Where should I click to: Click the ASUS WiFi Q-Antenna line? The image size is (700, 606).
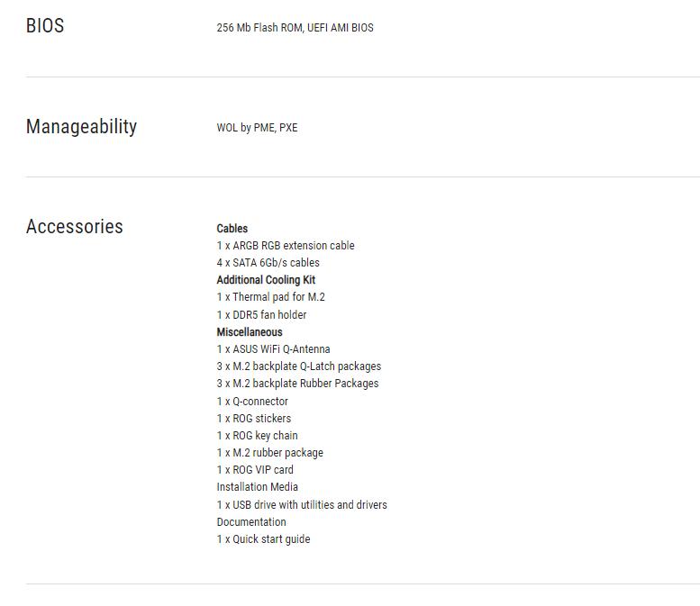(274, 349)
